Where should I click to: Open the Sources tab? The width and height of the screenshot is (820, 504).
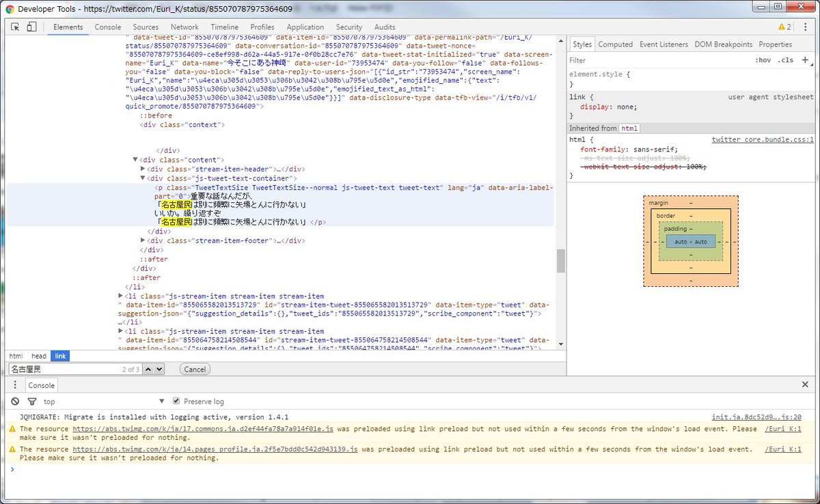click(146, 27)
